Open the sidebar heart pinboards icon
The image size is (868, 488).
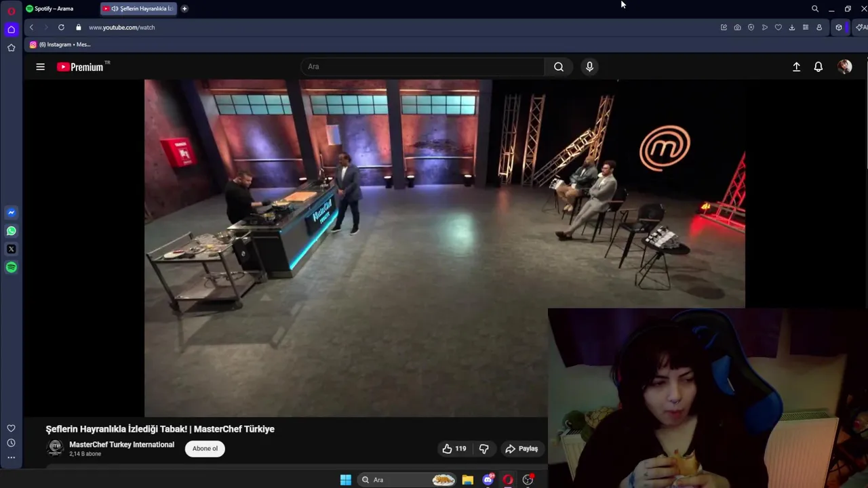11,428
